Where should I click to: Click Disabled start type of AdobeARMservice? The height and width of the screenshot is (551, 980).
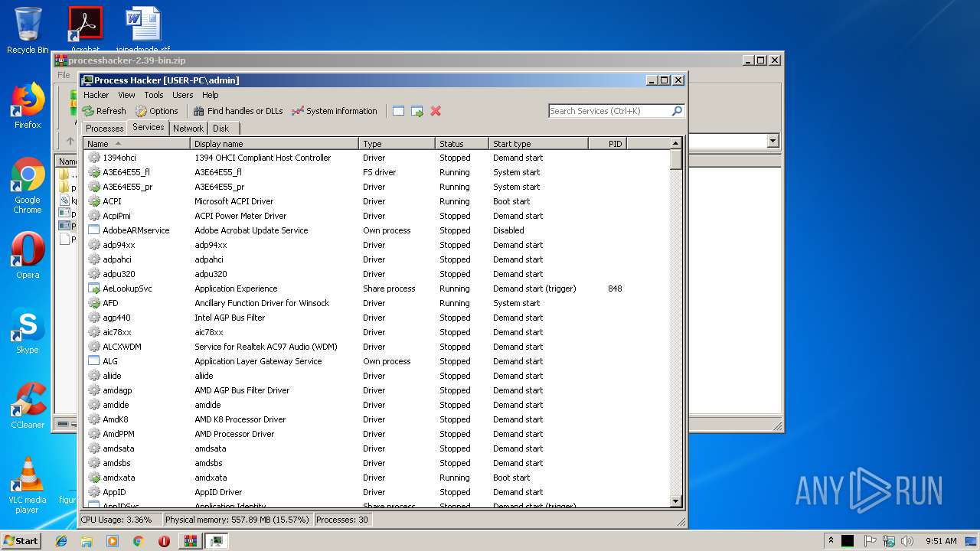508,230
